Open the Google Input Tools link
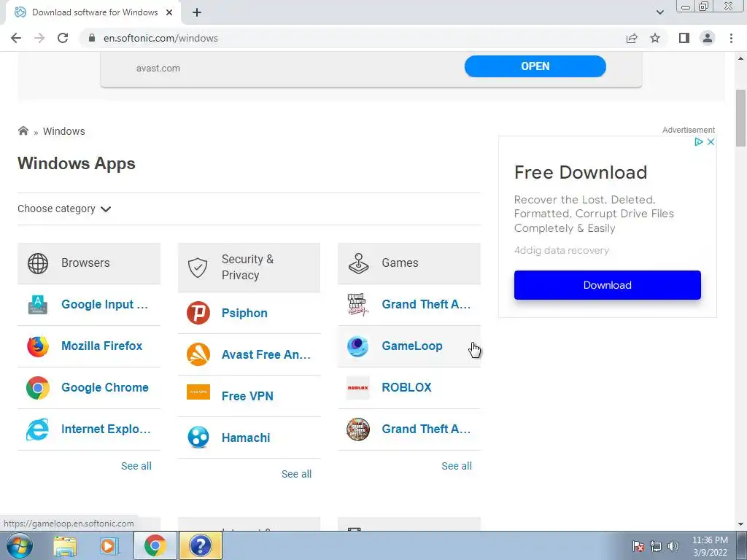The image size is (747, 560). (105, 305)
